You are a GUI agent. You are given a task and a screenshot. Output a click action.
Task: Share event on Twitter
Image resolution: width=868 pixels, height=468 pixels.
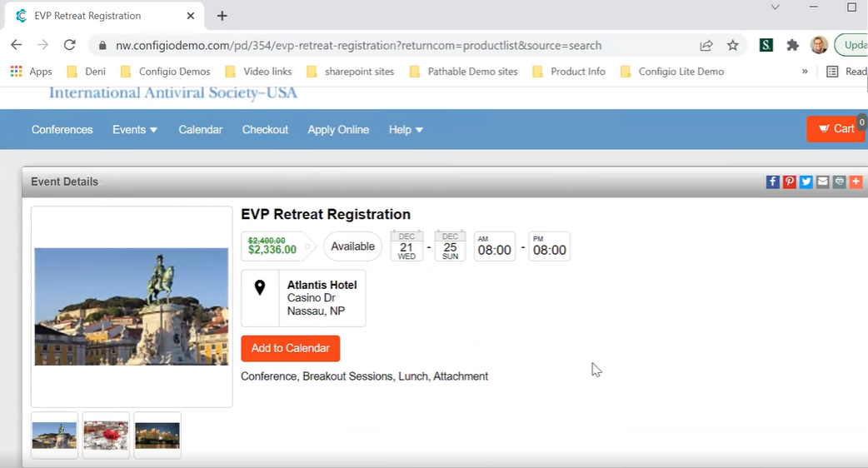pyautogui.click(x=806, y=182)
